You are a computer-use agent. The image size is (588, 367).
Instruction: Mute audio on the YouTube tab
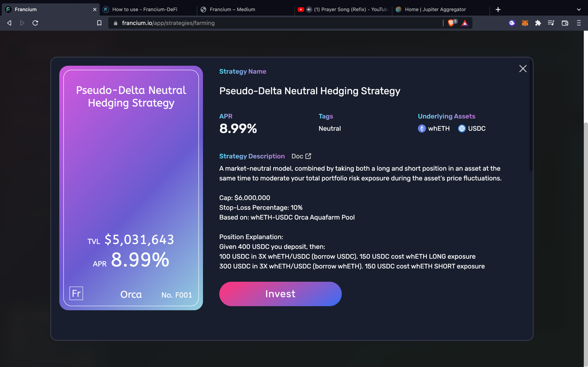[309, 9]
